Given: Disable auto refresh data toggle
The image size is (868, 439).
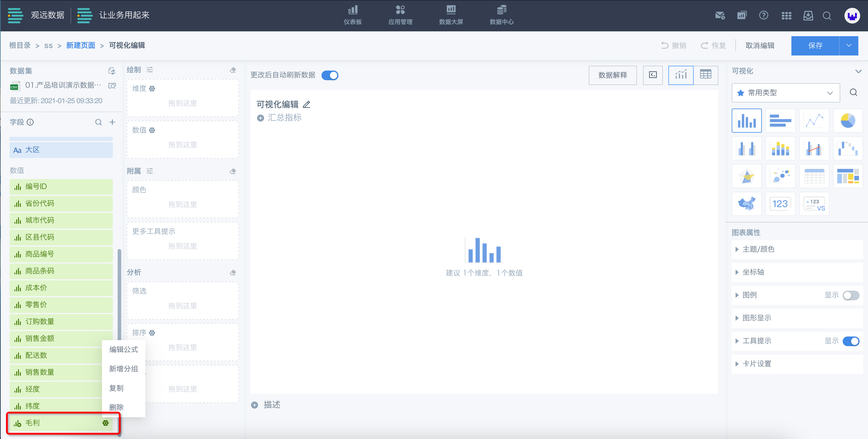Looking at the screenshot, I should 330,75.
